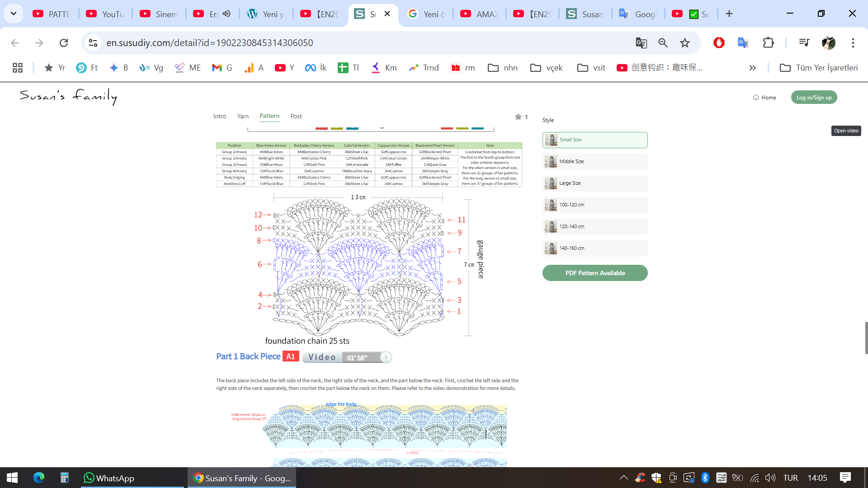Expand the tab search dropdown arrow
The width and height of the screenshot is (868, 488).
point(14,14)
